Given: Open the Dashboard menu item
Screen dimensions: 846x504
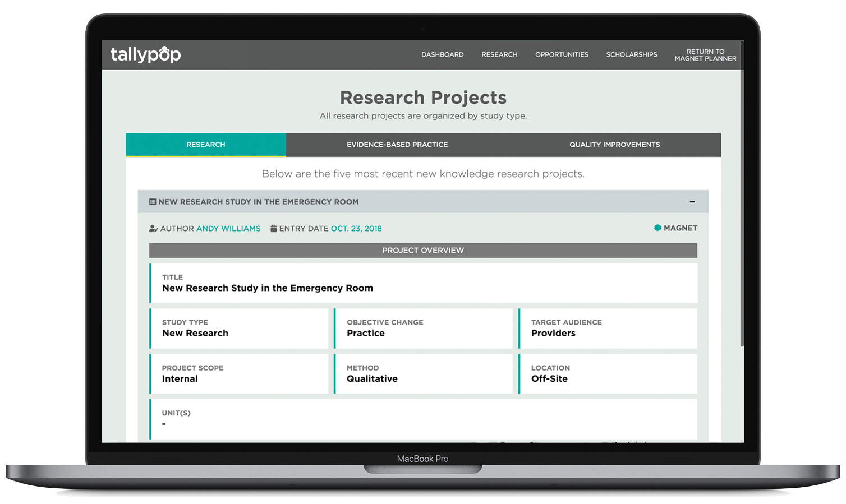Looking at the screenshot, I should [x=442, y=55].
